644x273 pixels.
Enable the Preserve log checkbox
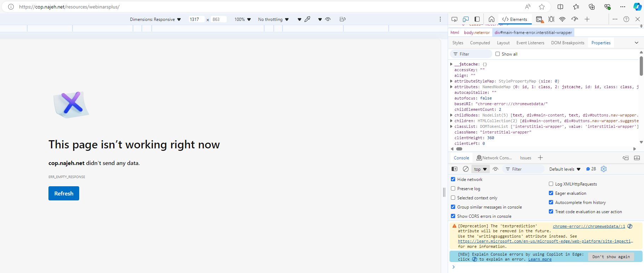click(x=453, y=189)
